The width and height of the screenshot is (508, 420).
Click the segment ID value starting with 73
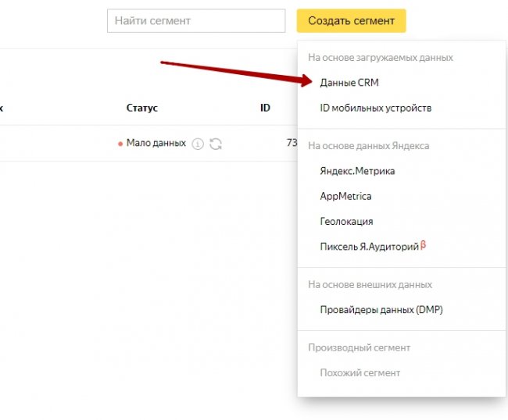(x=292, y=144)
